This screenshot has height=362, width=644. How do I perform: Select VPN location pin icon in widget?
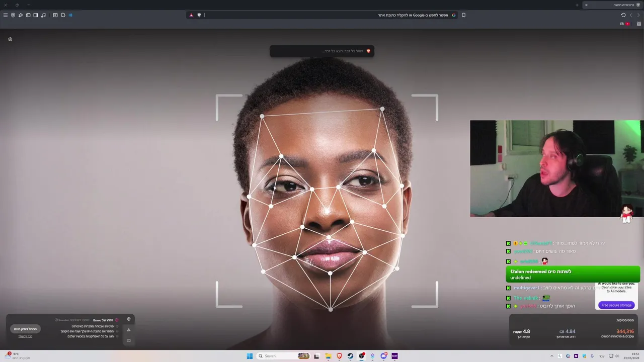pyautogui.click(x=129, y=319)
